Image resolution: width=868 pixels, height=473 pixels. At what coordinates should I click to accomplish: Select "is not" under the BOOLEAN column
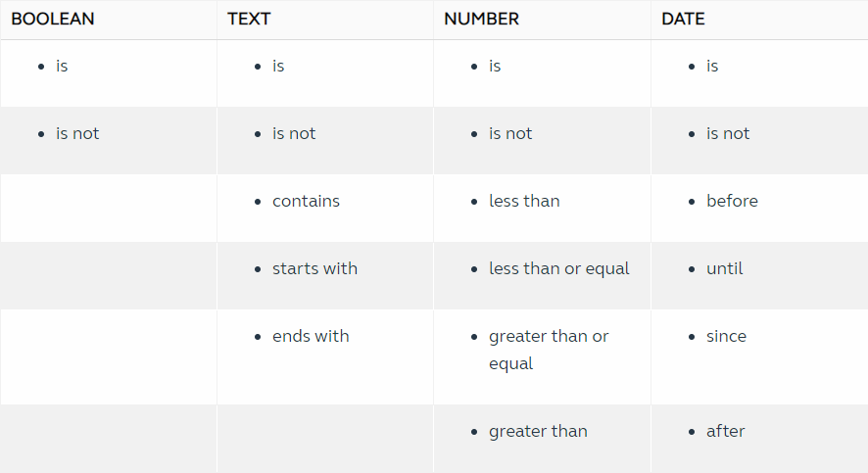(x=77, y=134)
